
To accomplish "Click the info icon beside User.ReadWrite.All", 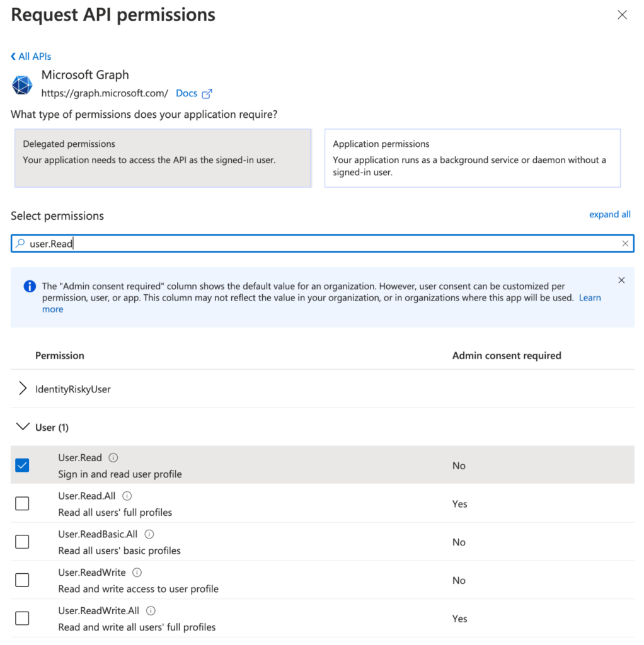I will pyautogui.click(x=151, y=611).
